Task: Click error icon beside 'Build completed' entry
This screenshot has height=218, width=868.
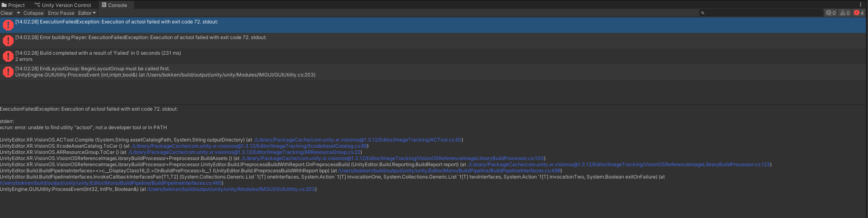Action: point(8,56)
